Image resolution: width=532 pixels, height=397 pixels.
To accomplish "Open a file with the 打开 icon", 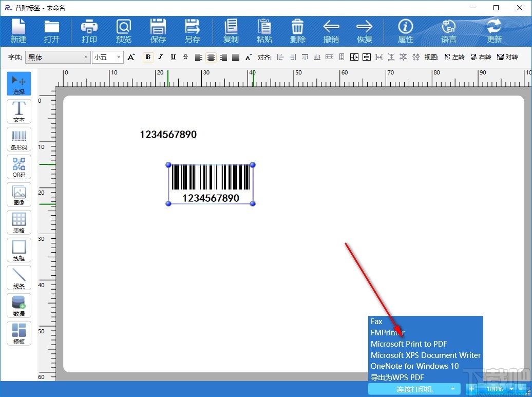I will [x=51, y=31].
